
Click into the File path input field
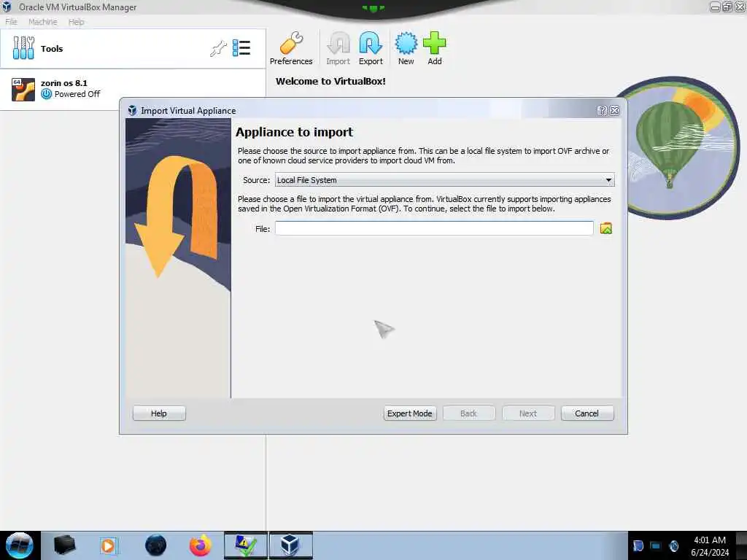(434, 228)
